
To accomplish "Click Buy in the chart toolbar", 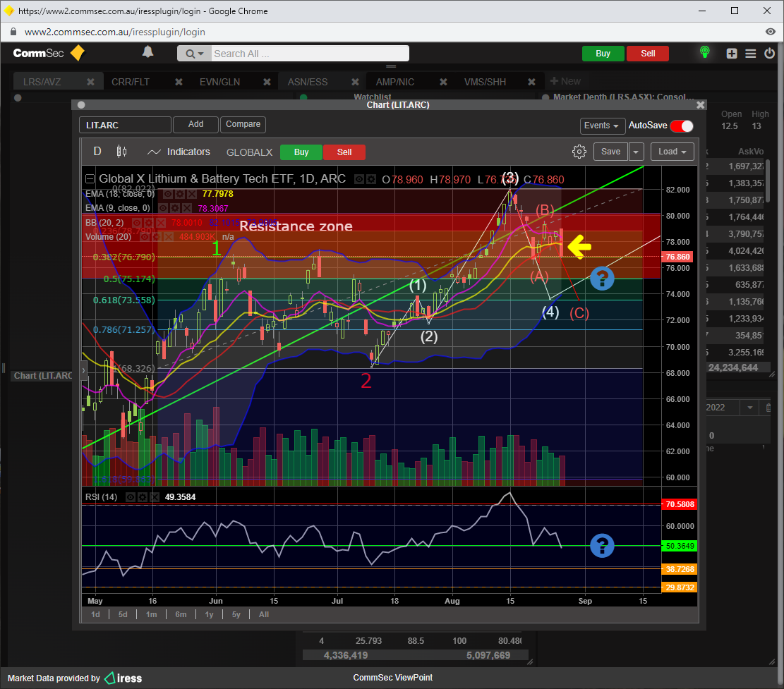I will point(301,152).
